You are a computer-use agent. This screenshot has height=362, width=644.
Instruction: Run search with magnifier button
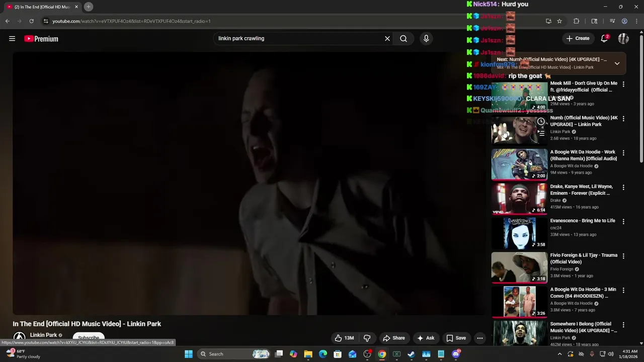coord(404,39)
